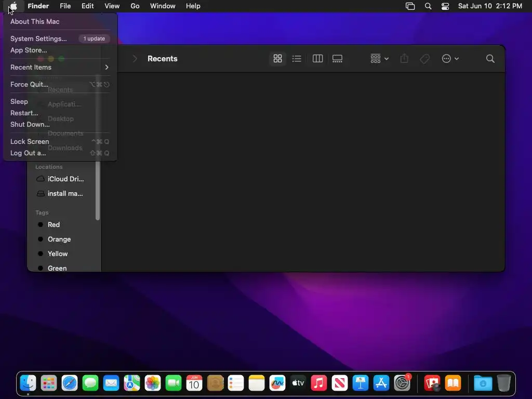Open Calendar from the Dock
This screenshot has width=532, height=399.
click(194, 383)
